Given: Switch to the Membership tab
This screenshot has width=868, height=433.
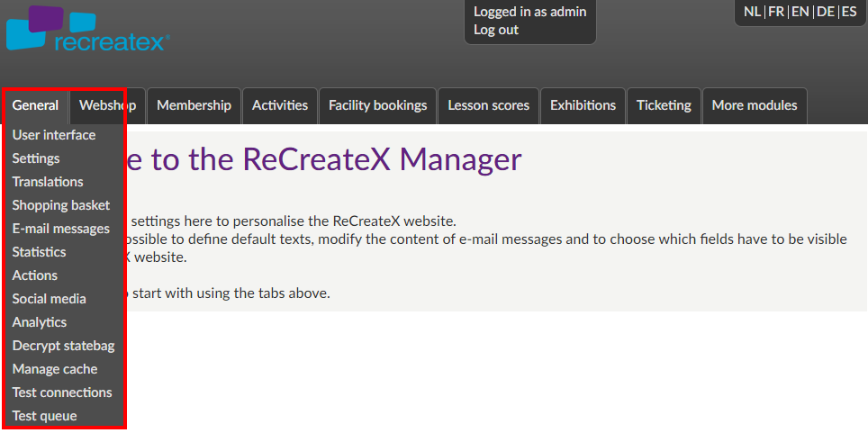Looking at the screenshot, I should [x=194, y=105].
